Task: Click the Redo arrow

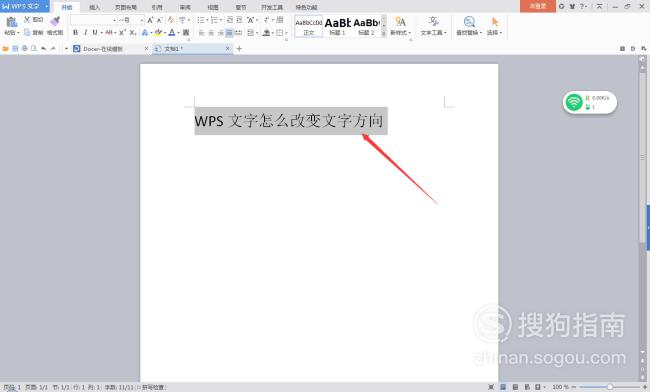Action: pyautogui.click(x=53, y=48)
